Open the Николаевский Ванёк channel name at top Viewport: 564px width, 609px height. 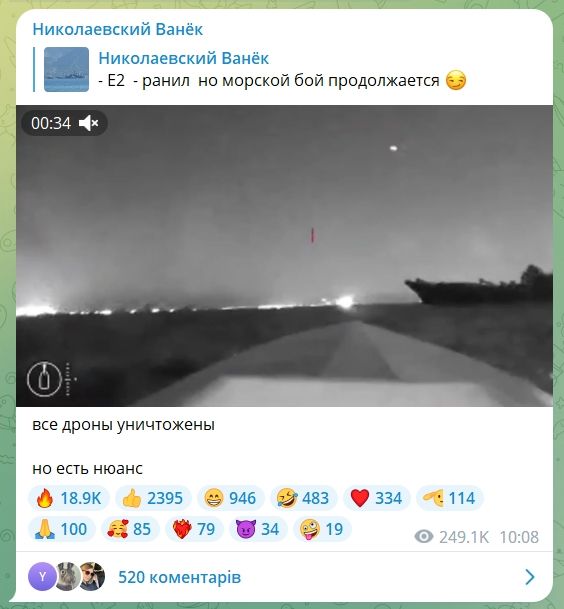(x=117, y=30)
